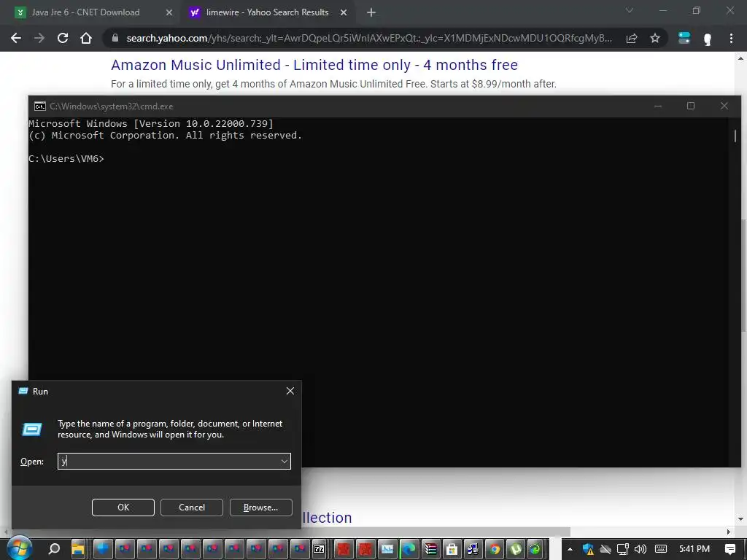747x560 pixels.
Task: Switch to Java Jre 6 - CNET Download tab
Action: click(86, 12)
